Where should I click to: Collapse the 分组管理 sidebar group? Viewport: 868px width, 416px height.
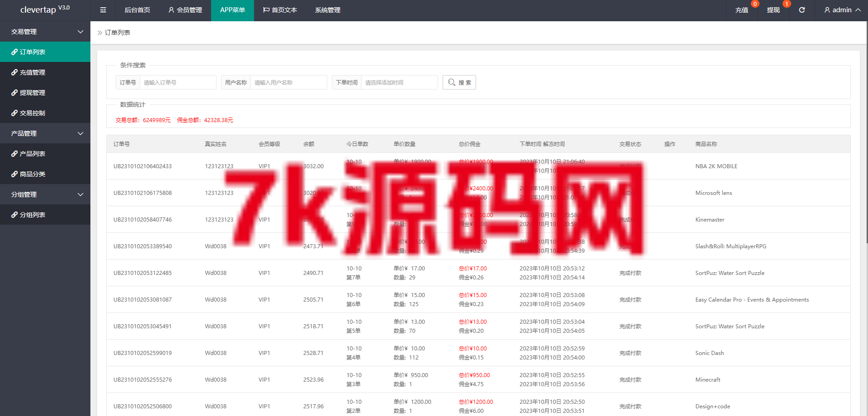[x=45, y=194]
